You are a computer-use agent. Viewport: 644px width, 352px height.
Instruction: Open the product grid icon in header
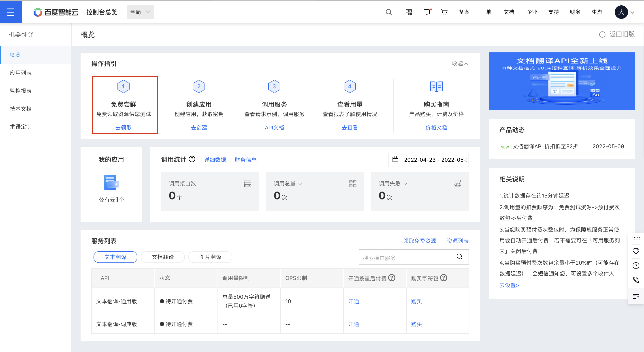(x=409, y=12)
